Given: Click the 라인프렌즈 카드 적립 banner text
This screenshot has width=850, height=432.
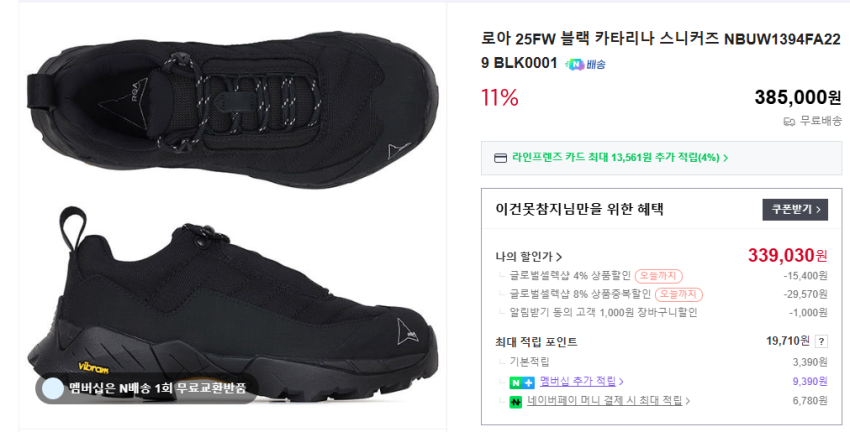Looking at the screenshot, I should coord(615,158).
